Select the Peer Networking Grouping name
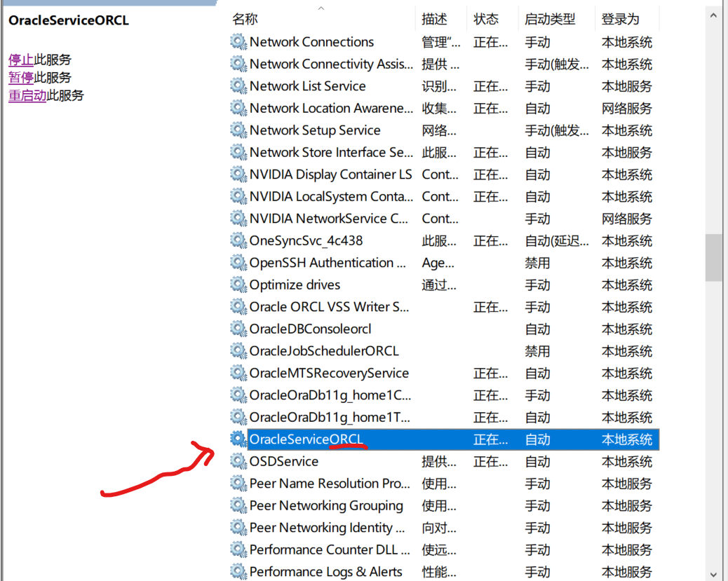This screenshot has height=581, width=728. coord(326,505)
